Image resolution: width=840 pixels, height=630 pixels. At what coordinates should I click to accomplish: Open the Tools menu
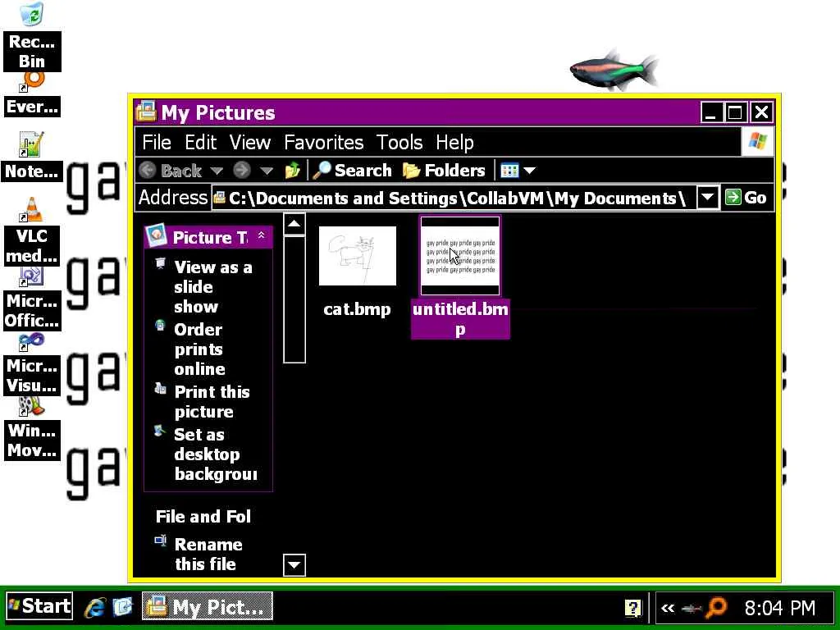[x=399, y=143]
